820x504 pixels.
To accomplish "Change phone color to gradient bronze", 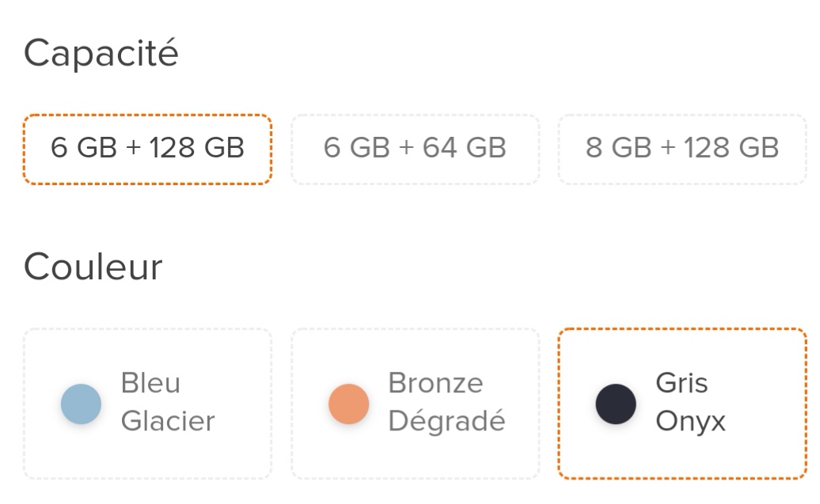I will [415, 404].
